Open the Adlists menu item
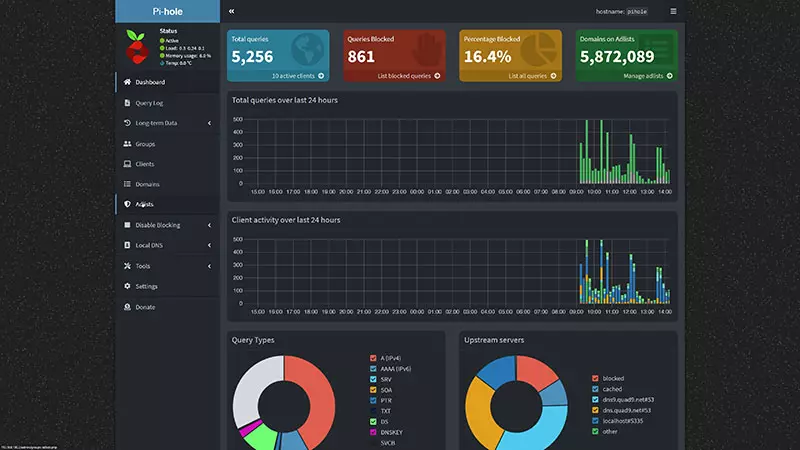This screenshot has height=450, width=800. [168, 204]
